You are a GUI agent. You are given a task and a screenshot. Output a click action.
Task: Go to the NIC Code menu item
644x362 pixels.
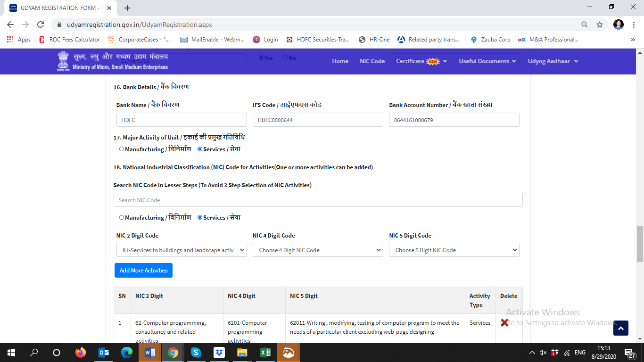tap(372, 61)
